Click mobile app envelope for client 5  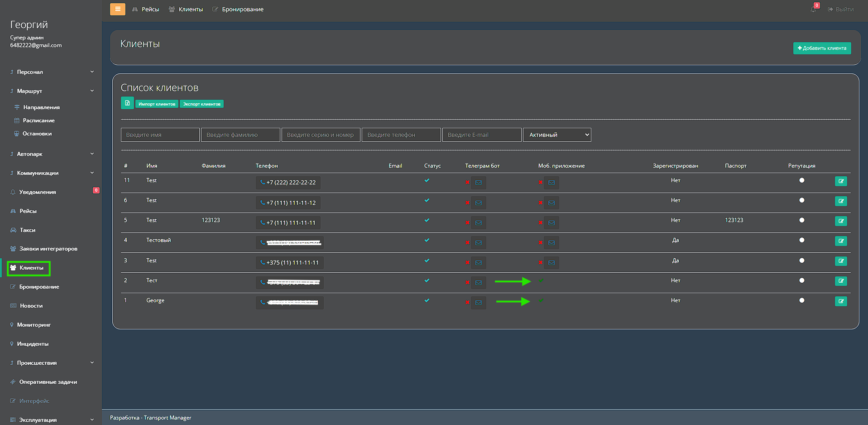click(x=551, y=222)
